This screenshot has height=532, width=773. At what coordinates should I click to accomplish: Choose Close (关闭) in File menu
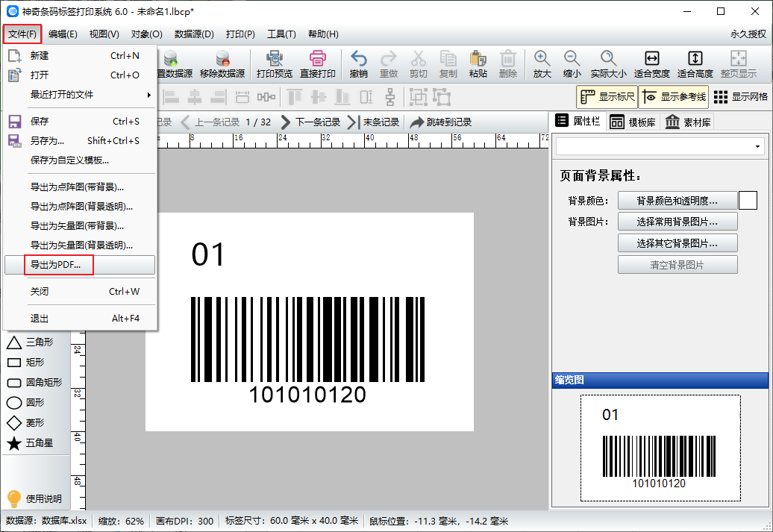pyautogui.click(x=80, y=292)
